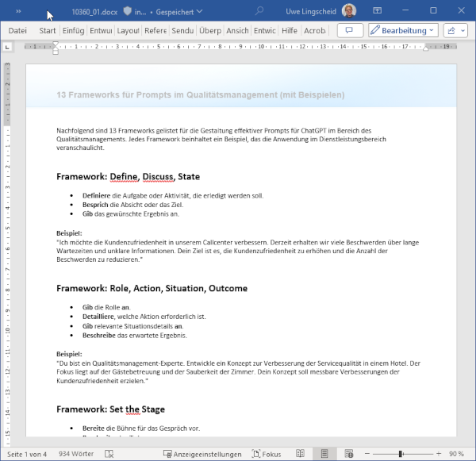Open the Bearbeitung mode dropdown
Screen dimensions: 476x461
pos(403,30)
